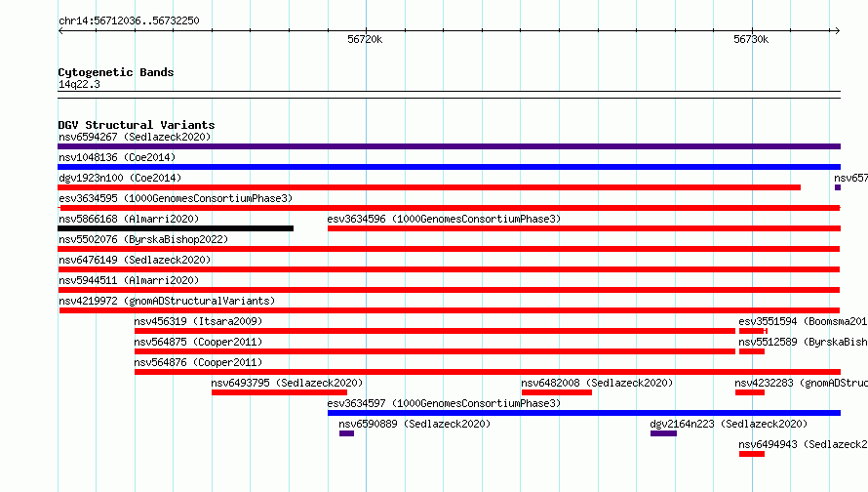Open the nsv6494943 Sedlazeck variant label
The height and width of the screenshot is (492, 868).
pyautogui.click(x=804, y=444)
